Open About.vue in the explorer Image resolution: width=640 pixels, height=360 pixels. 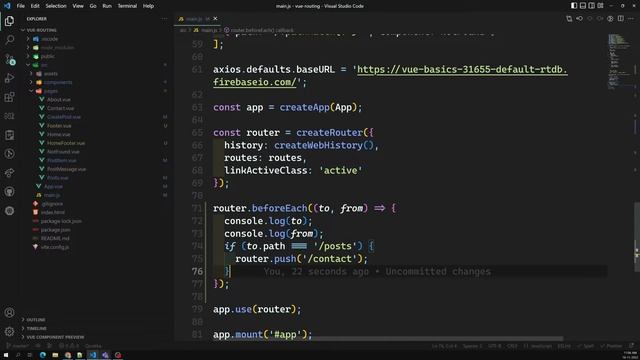point(59,100)
